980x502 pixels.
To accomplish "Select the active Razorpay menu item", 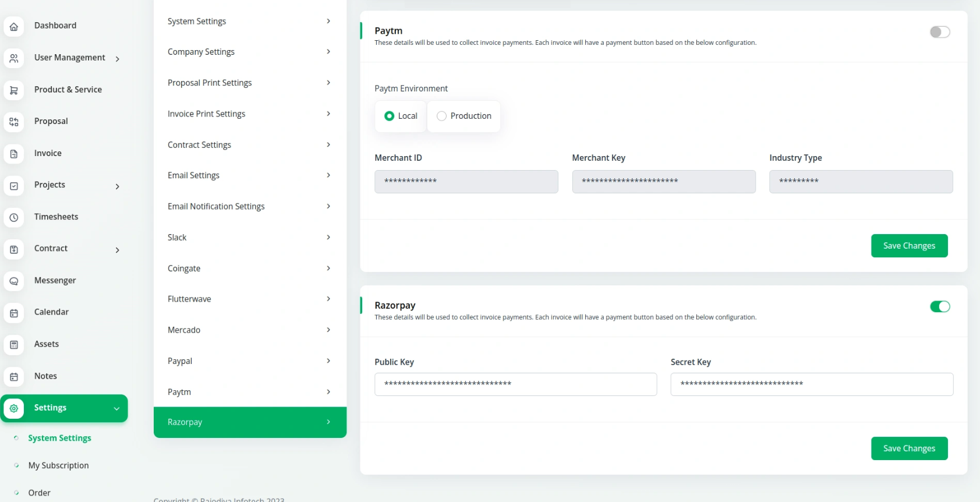I will click(x=250, y=422).
